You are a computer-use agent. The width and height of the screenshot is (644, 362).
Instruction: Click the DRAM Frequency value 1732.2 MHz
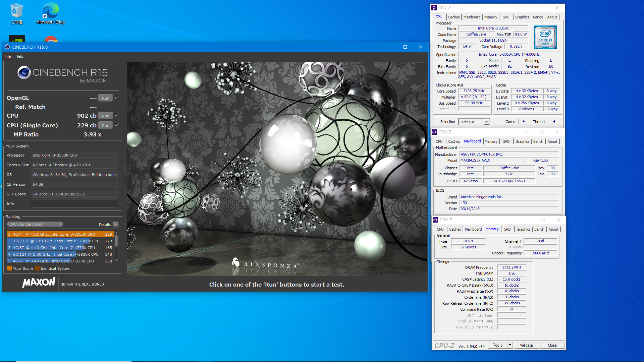pyautogui.click(x=512, y=267)
